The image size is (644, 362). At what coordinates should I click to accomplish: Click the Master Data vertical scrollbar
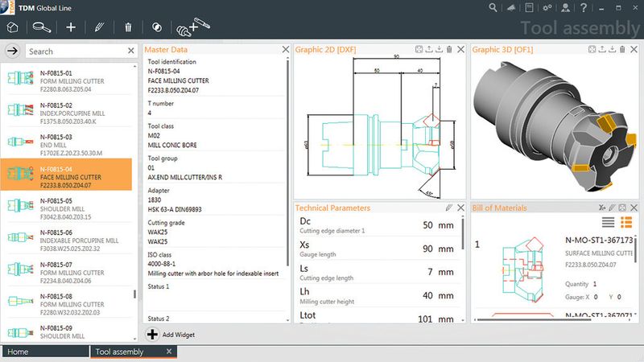[288, 163]
